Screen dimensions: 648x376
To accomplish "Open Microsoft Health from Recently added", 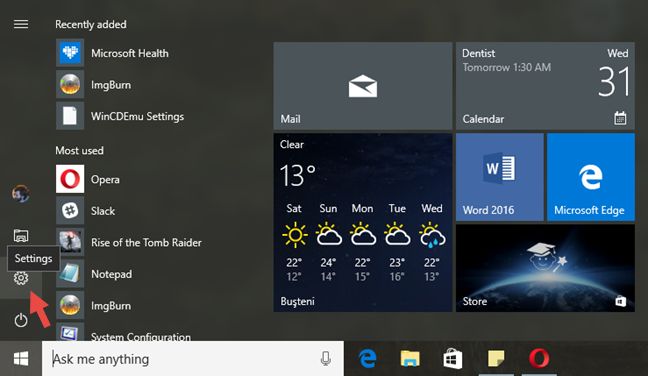I will (112, 53).
